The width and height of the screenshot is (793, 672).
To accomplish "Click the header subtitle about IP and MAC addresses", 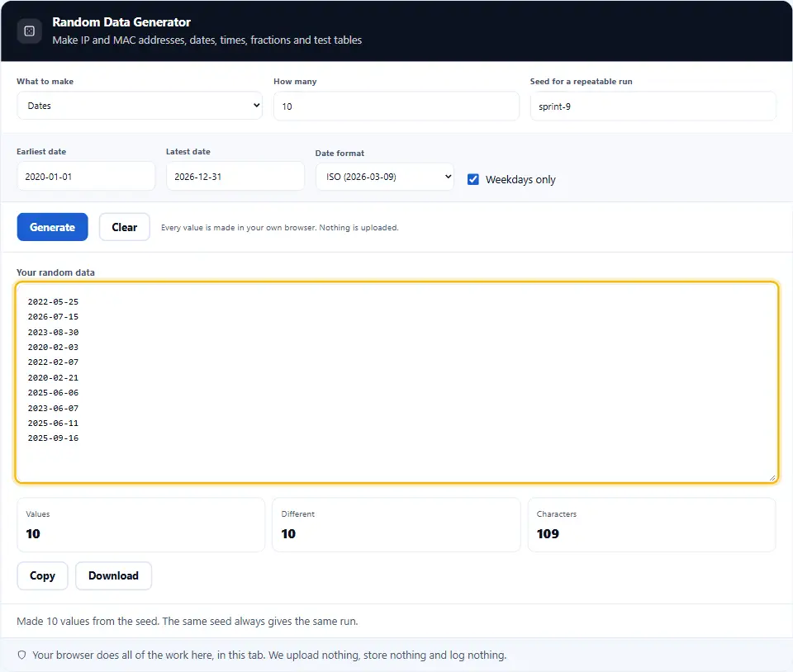I will 207,40.
